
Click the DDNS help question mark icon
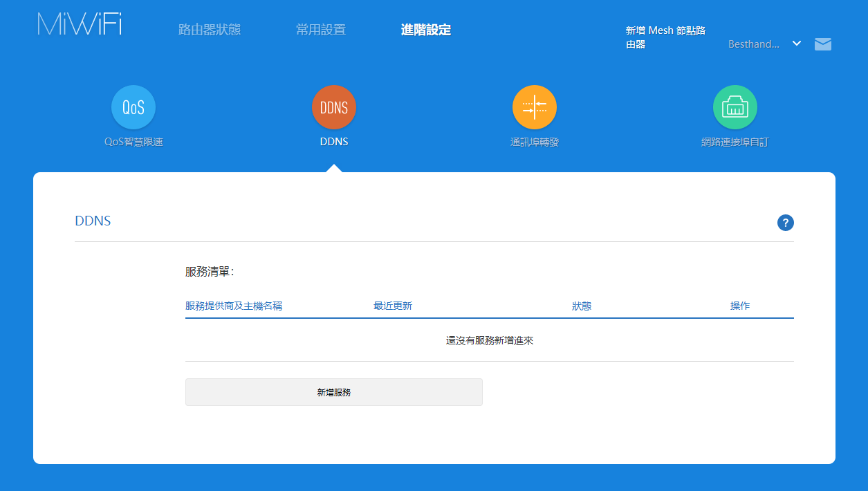[786, 223]
